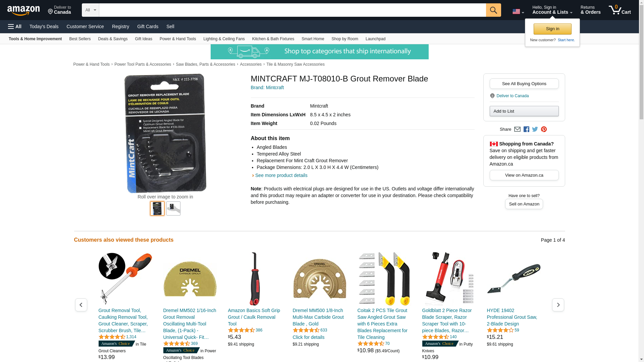Click the Amazon logo
Viewport: 644px width, 362px height.
[23, 10]
